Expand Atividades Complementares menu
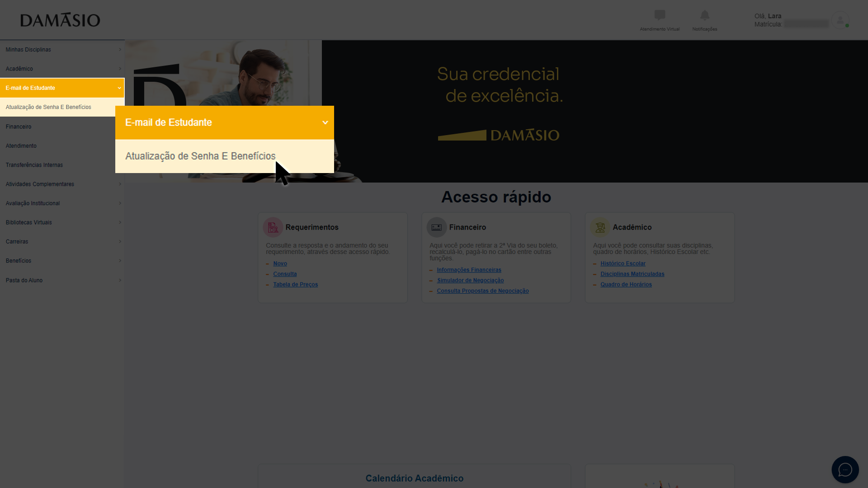868x488 pixels. 62,184
